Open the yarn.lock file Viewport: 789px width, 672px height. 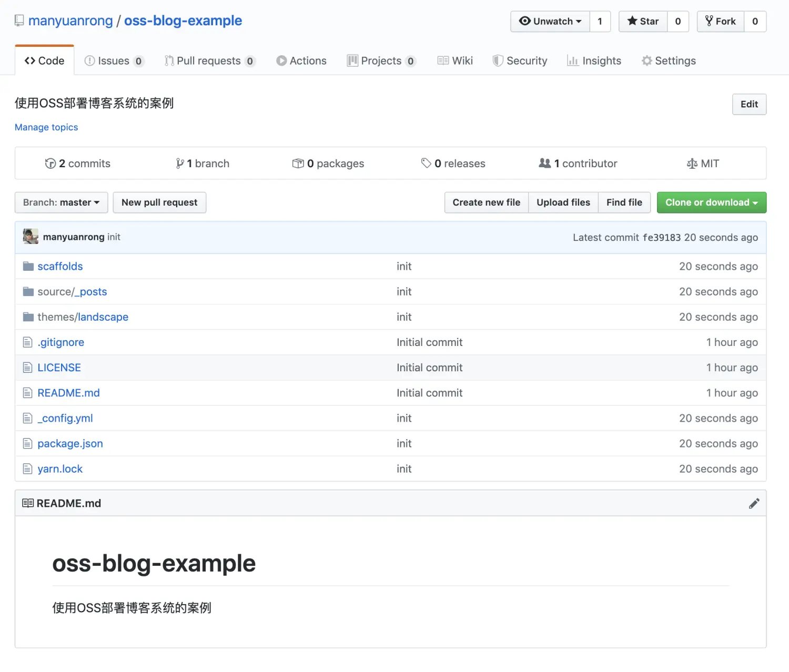[60, 469]
